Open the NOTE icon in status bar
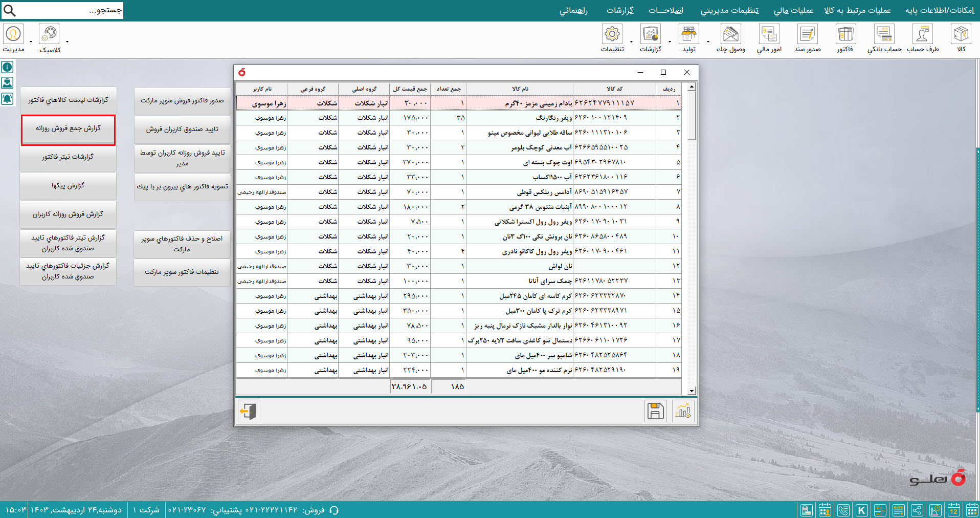This screenshot has width=980, height=518. (899, 510)
